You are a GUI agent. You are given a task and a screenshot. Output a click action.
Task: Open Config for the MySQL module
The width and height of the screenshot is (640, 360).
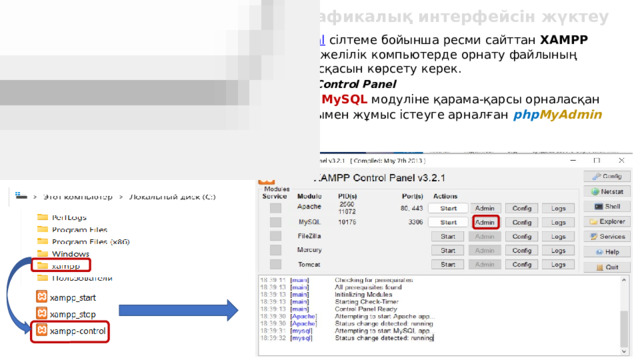(x=522, y=222)
